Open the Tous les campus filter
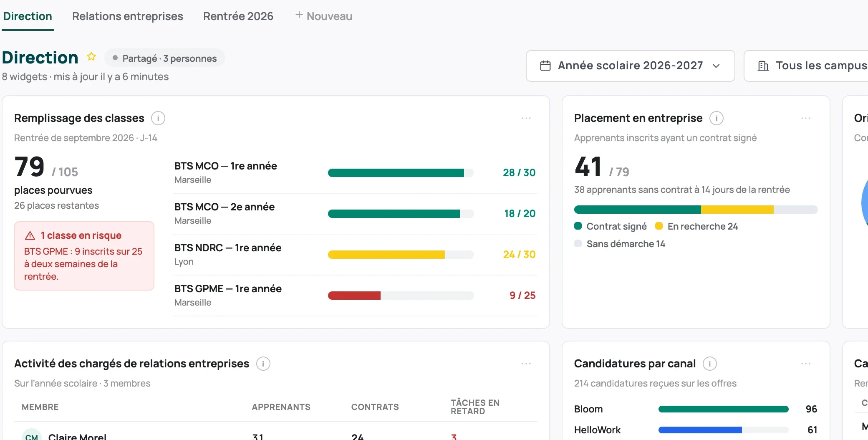Screen dimensions: 868x440 pyautogui.click(x=806, y=66)
